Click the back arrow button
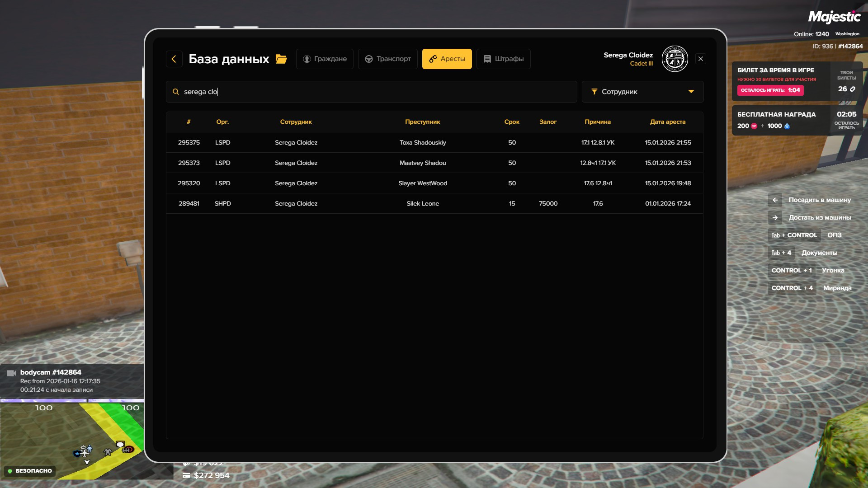Image resolution: width=868 pixels, height=488 pixels. tap(174, 59)
